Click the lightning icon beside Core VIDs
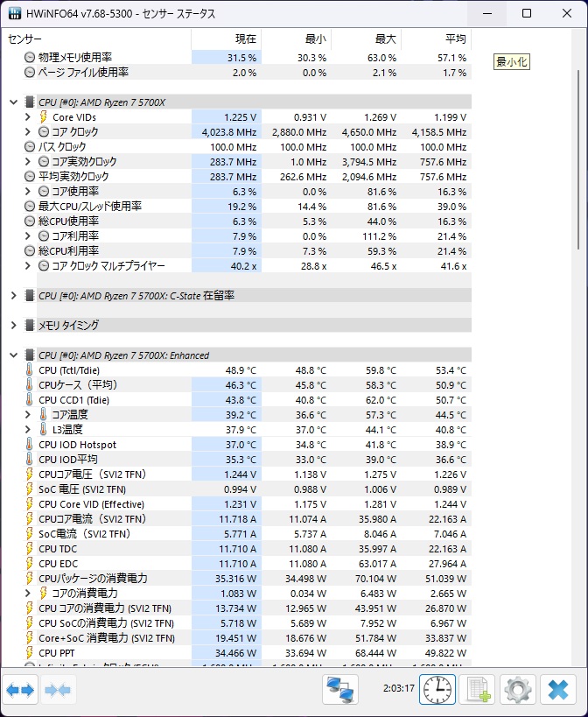588x717 pixels. click(x=44, y=117)
